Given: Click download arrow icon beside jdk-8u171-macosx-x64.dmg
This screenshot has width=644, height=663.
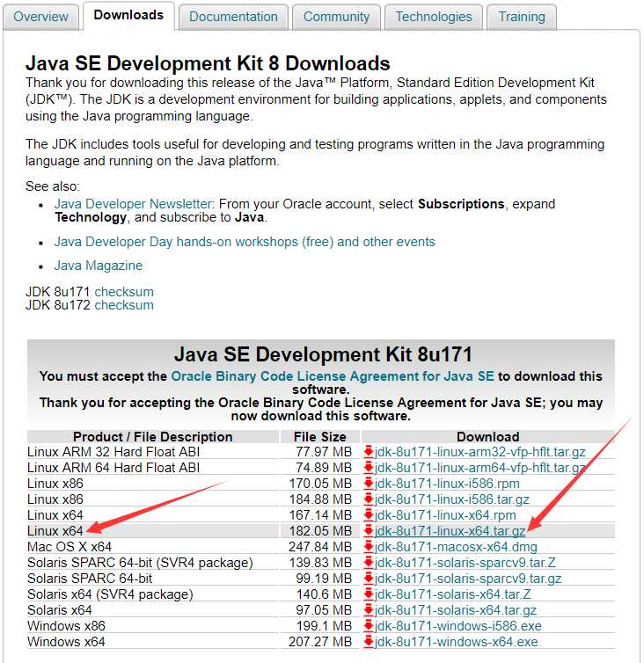Looking at the screenshot, I should click(x=368, y=547).
